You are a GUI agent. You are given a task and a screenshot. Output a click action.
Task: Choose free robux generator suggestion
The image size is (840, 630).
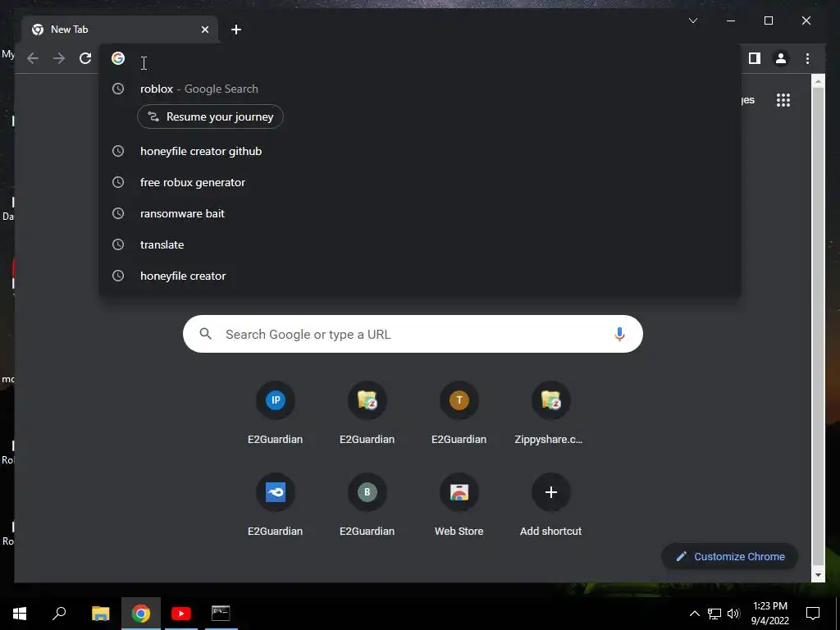[419, 182]
